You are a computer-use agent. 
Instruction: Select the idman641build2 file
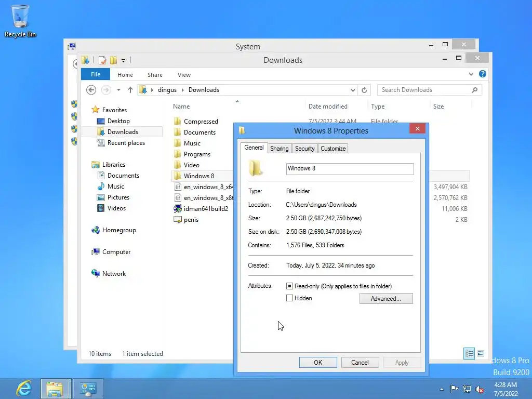206,209
